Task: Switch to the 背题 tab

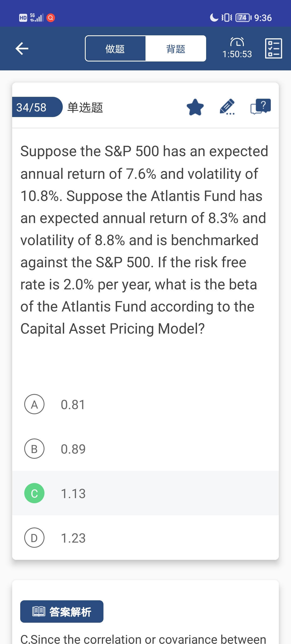Action: pyautogui.click(x=176, y=49)
